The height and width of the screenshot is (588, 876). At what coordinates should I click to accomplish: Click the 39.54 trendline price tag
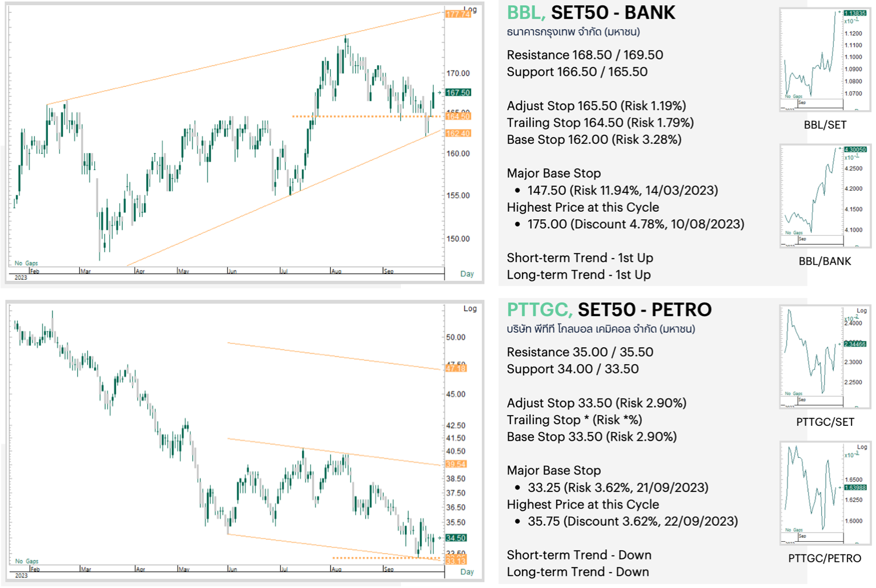click(456, 465)
